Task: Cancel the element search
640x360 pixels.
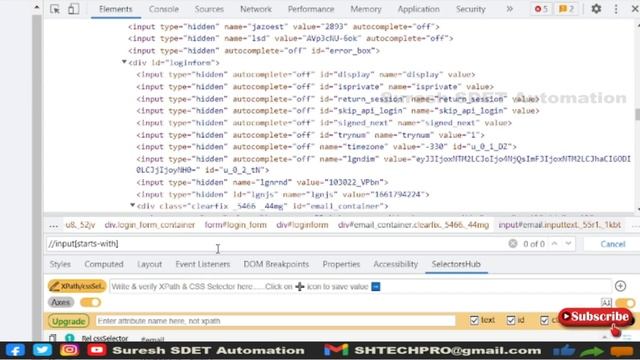Action: coord(613,244)
